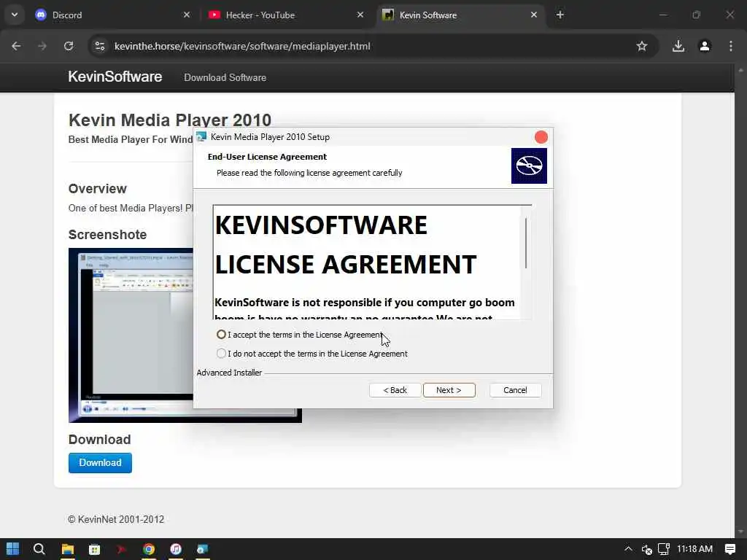Click the setup dialog title bar icon
This screenshot has width=747, height=560.
201,136
